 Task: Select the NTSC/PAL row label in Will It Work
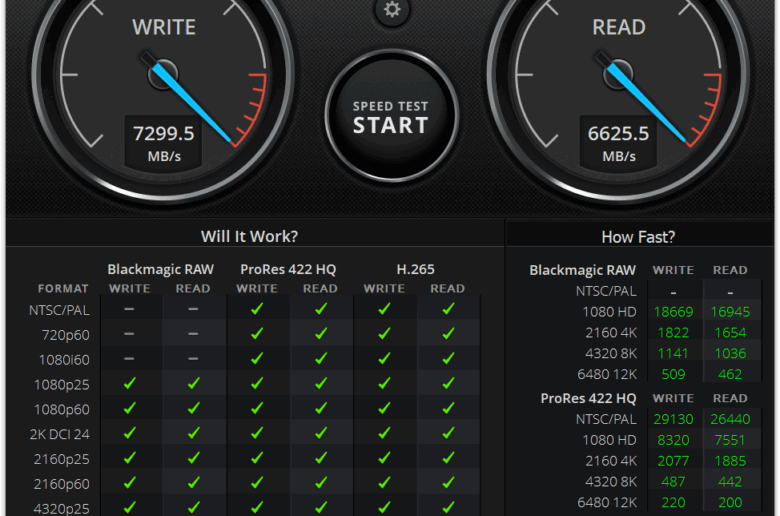(59, 310)
